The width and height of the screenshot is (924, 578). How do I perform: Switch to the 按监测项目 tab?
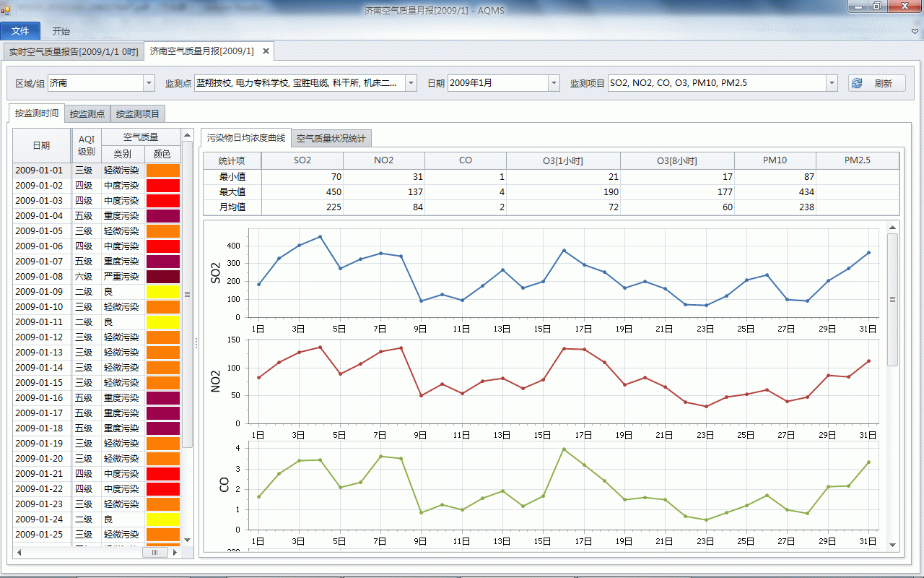coord(138,113)
